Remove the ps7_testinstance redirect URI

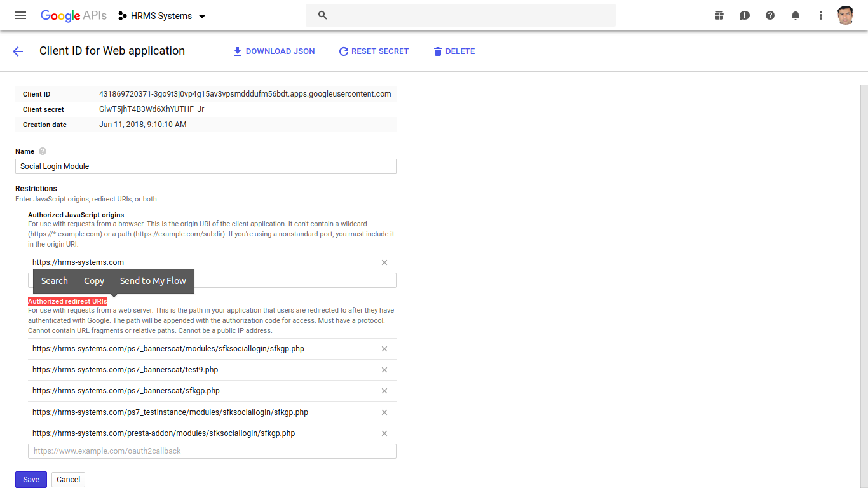click(384, 412)
